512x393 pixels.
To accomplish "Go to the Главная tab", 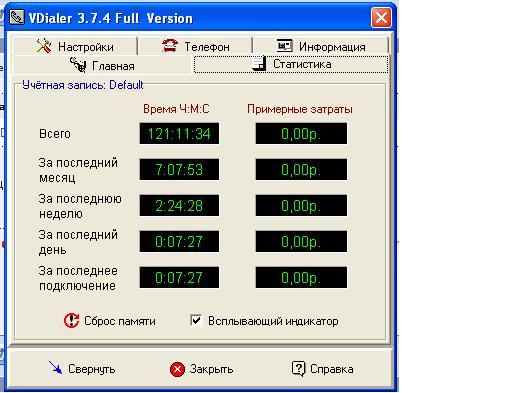I will 102,65.
